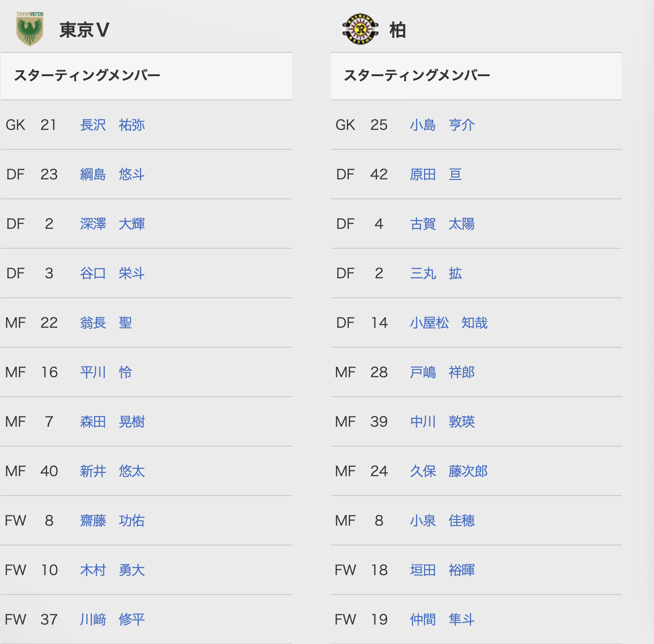The image size is (654, 644).
Task: Open player link 川﨑 修平
Action: pos(113,620)
